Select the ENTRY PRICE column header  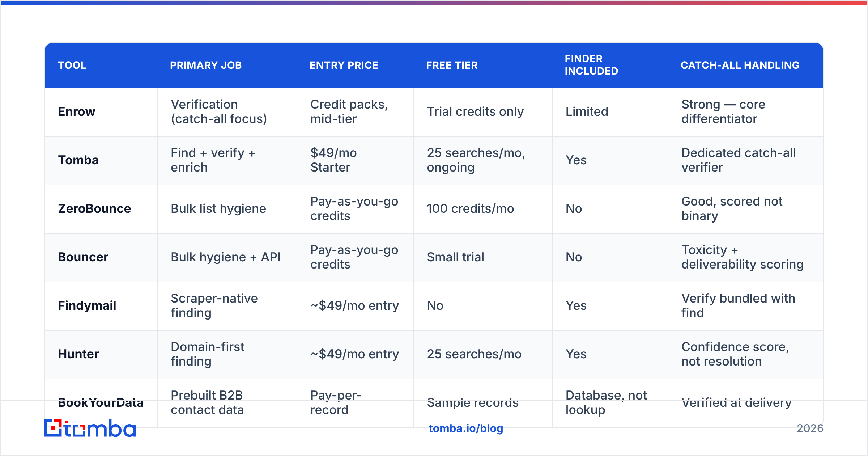[x=344, y=65]
